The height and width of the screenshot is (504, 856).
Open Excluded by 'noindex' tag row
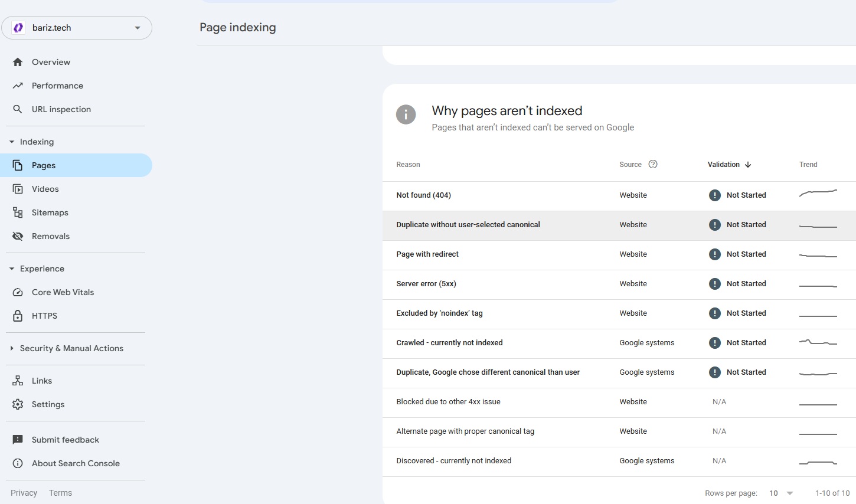coord(619,314)
